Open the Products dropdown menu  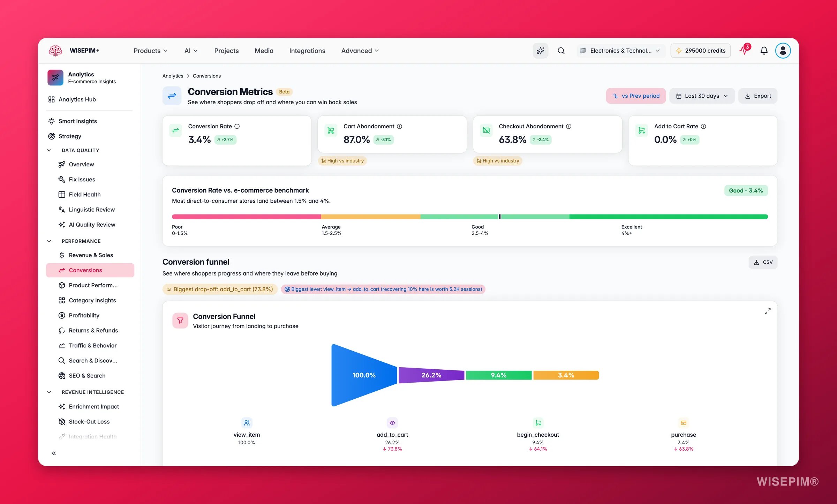tap(150, 51)
